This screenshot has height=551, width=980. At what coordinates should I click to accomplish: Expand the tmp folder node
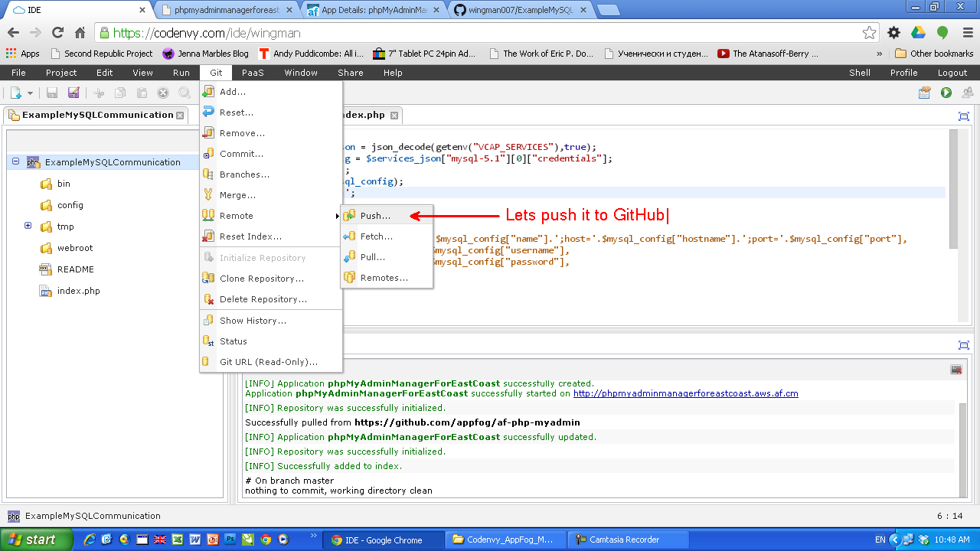(x=28, y=226)
